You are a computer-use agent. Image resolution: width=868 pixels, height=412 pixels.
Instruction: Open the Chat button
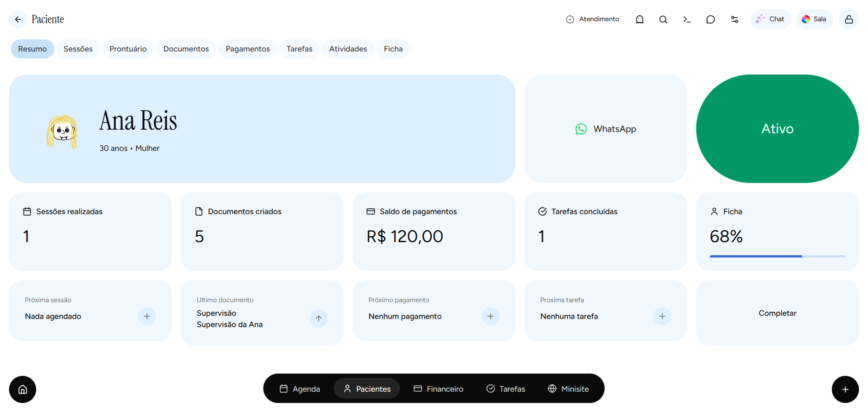(771, 19)
